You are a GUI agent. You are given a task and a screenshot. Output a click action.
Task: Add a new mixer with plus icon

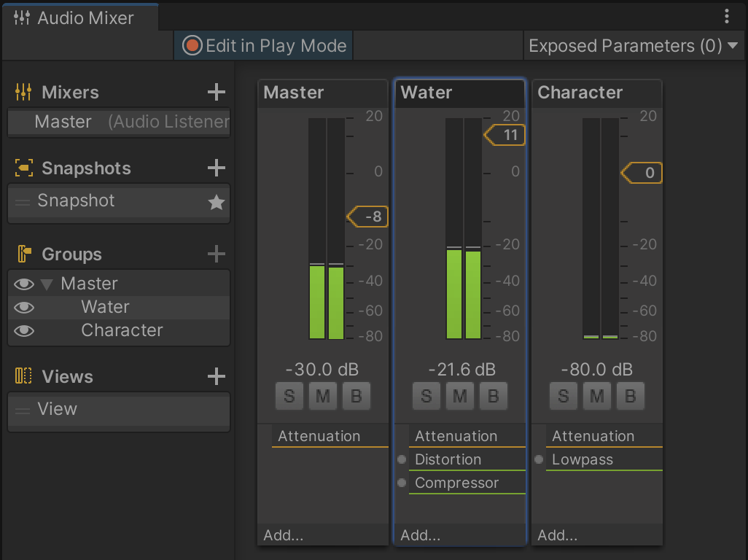click(x=216, y=92)
